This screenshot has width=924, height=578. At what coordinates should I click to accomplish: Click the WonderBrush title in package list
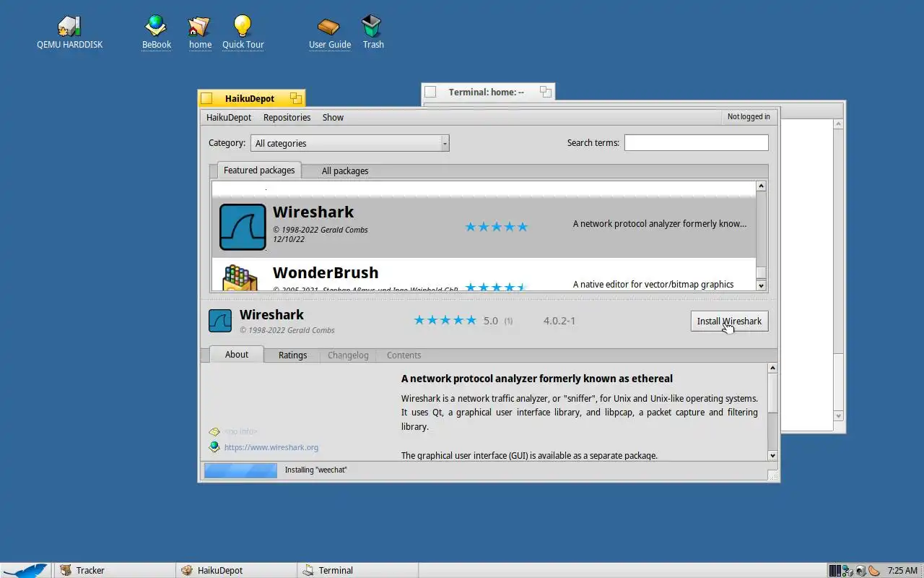point(326,272)
